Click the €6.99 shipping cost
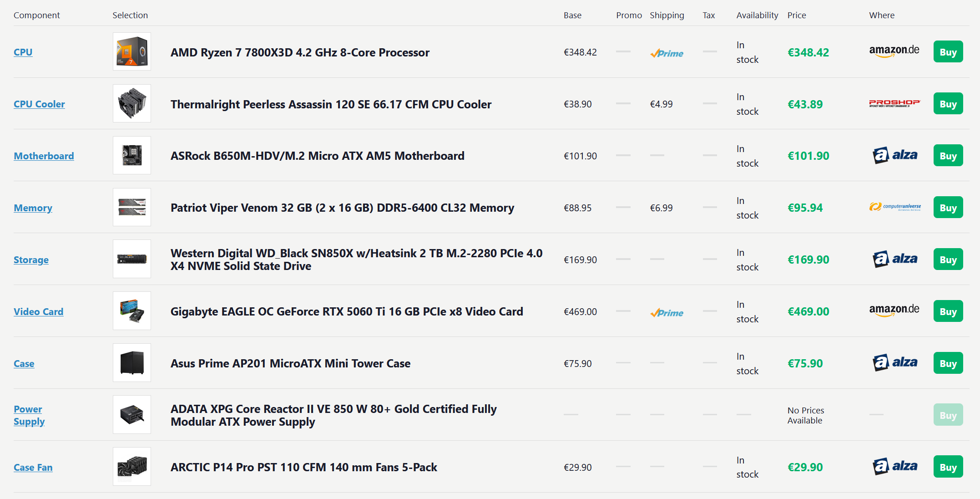 (661, 208)
